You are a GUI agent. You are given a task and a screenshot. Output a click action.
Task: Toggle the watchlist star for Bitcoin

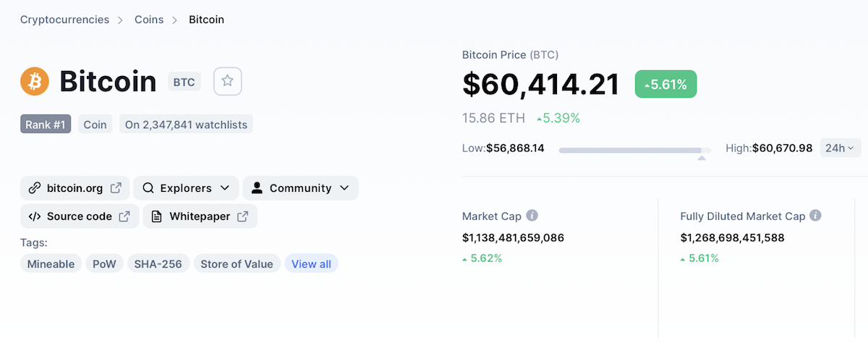[227, 82]
